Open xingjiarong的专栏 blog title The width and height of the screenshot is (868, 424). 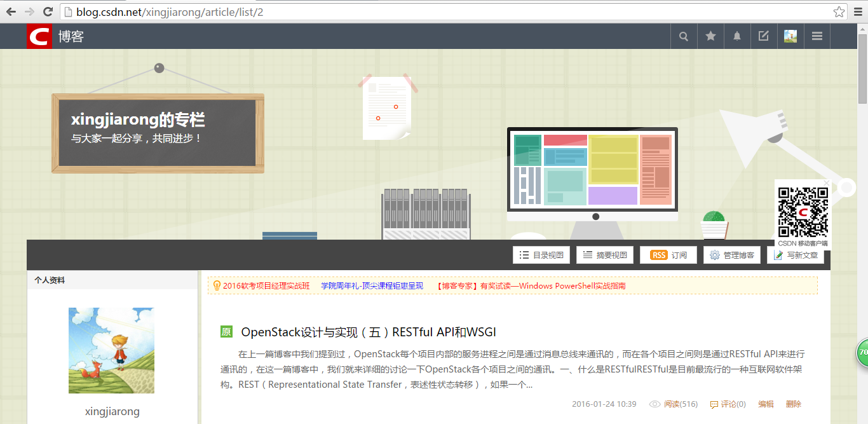[x=138, y=120]
